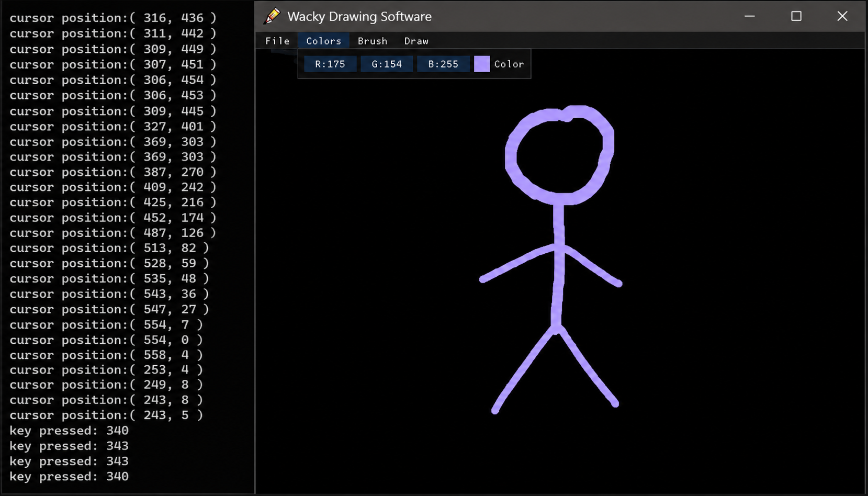Click the Wacky Drawing Software pencil icon
Viewport: 868px width, 496px height.
pos(272,16)
